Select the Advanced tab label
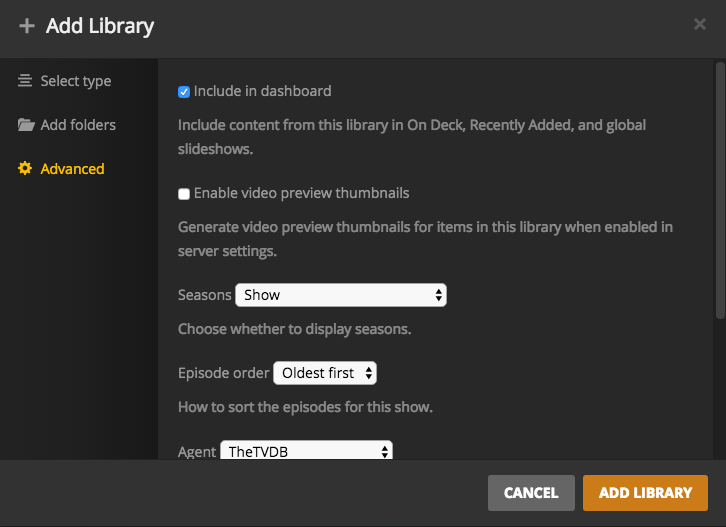This screenshot has width=726, height=527. point(72,169)
